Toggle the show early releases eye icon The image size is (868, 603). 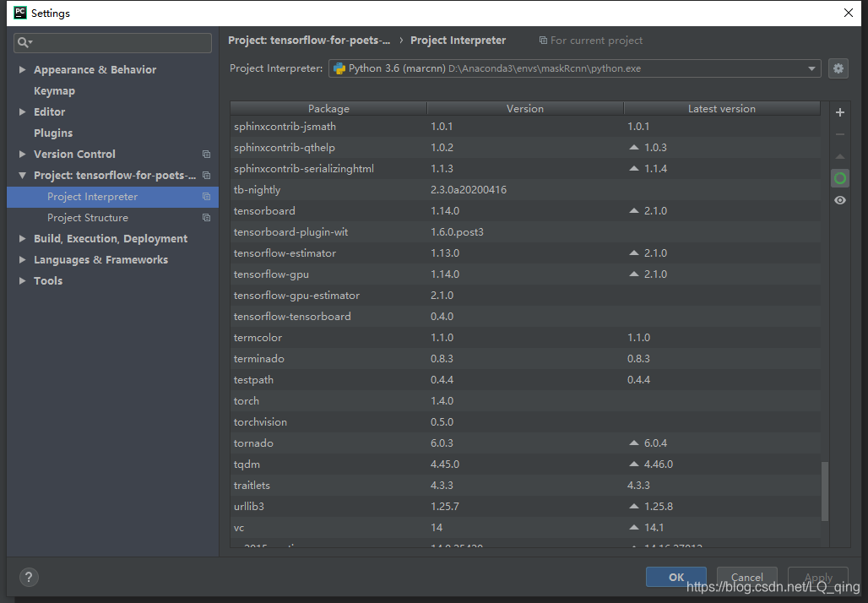pyautogui.click(x=840, y=200)
